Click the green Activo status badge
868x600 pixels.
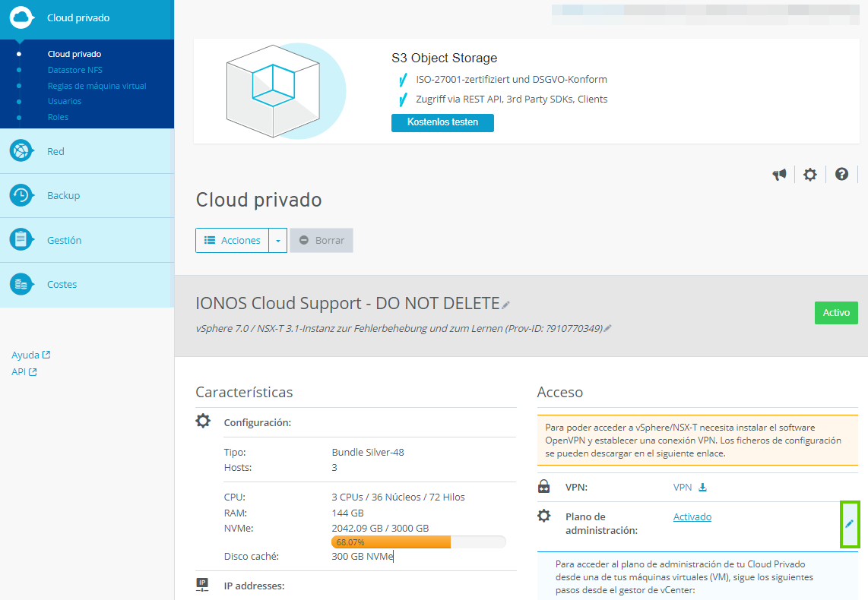click(836, 312)
